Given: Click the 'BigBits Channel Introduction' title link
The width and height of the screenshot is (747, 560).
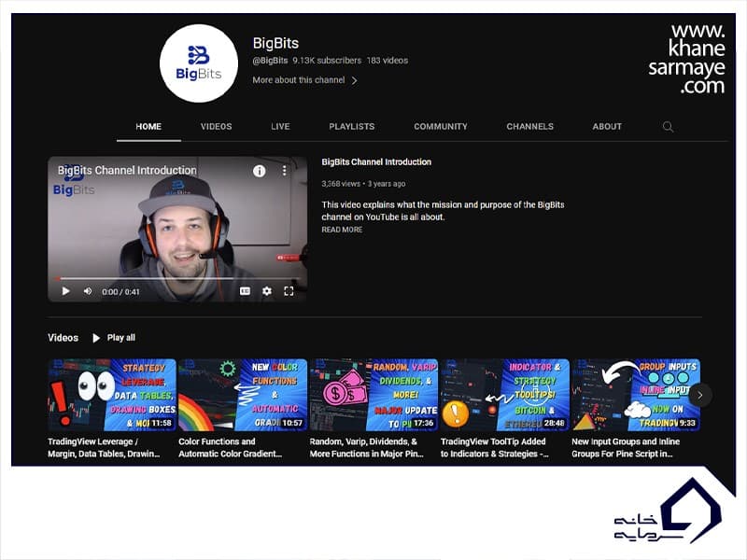Looking at the screenshot, I should coord(376,161).
